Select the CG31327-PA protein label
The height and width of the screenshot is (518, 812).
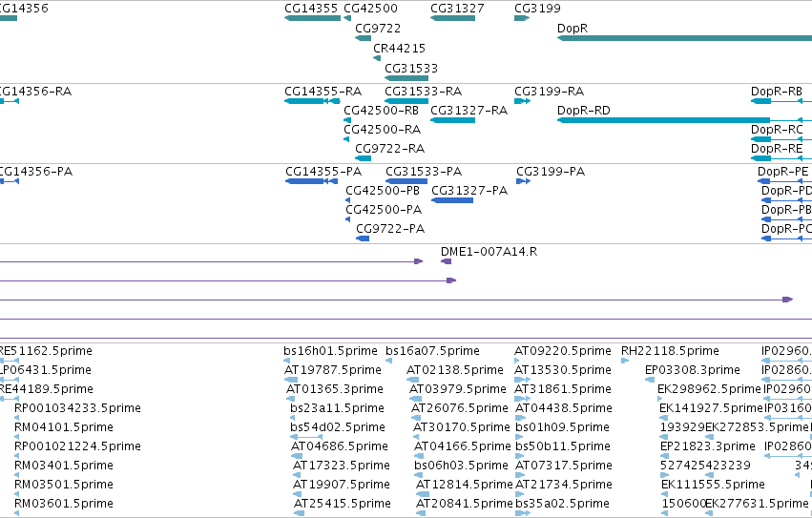[469, 191]
